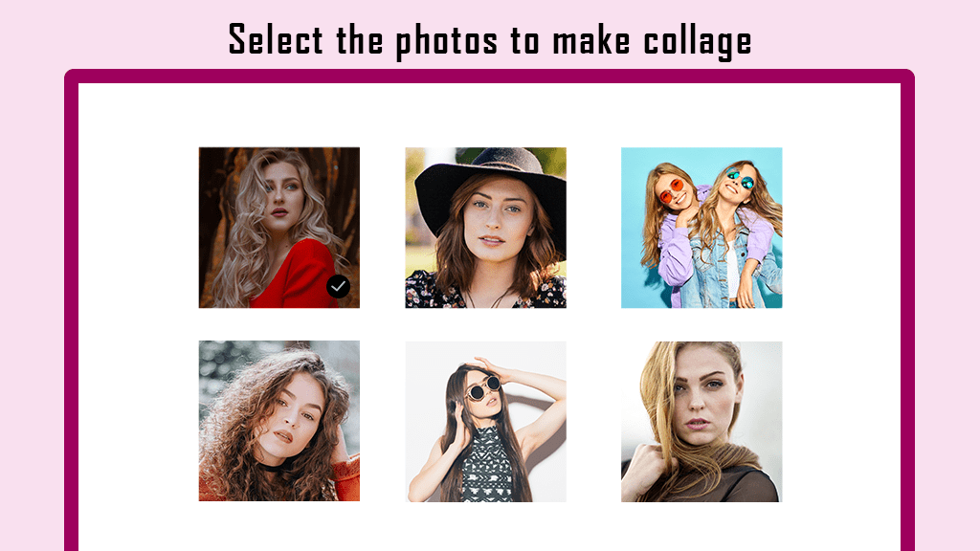Screen dimensions: 980x551
Task: Add the blonde woman with brown scarf photo
Action: (702, 422)
